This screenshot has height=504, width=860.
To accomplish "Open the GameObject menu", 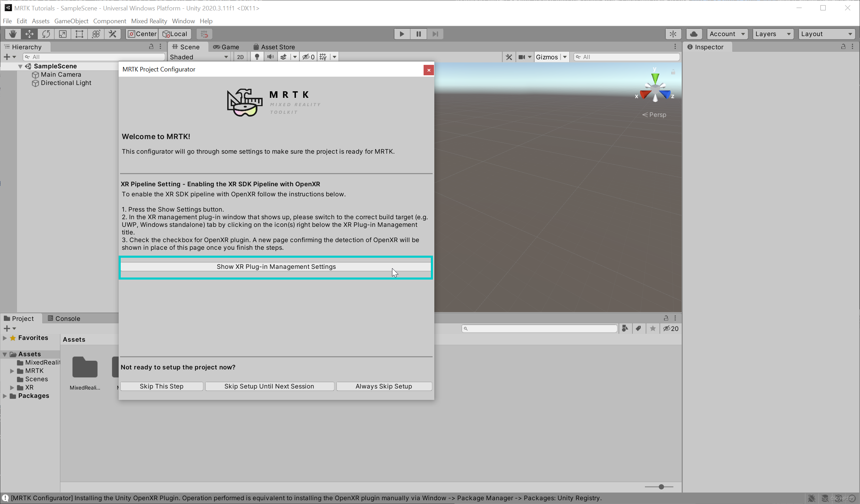I will 71,21.
